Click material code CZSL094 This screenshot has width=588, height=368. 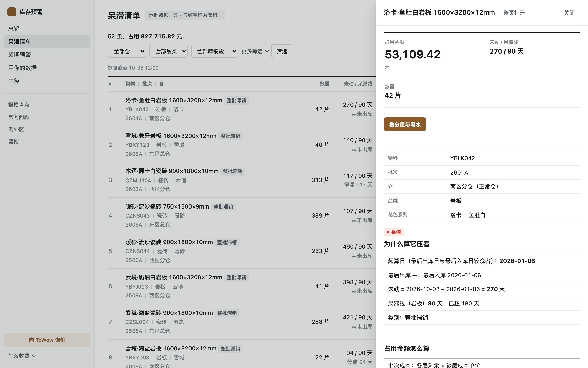click(x=137, y=322)
